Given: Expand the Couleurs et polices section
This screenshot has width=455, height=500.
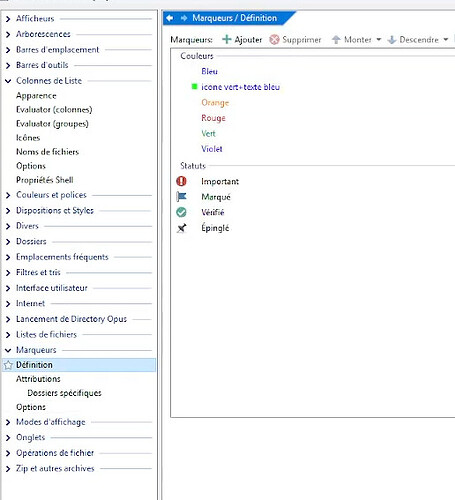Looking at the screenshot, I should [8, 195].
